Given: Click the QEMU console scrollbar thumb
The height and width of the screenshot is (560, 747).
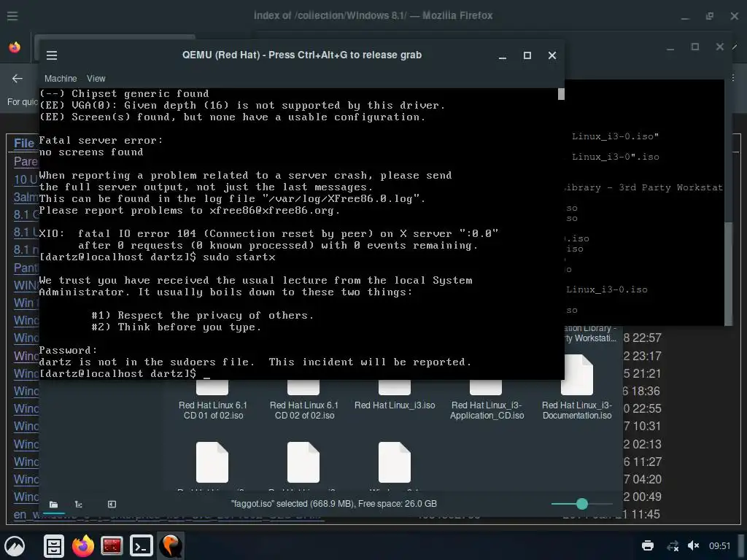Looking at the screenshot, I should (x=561, y=94).
